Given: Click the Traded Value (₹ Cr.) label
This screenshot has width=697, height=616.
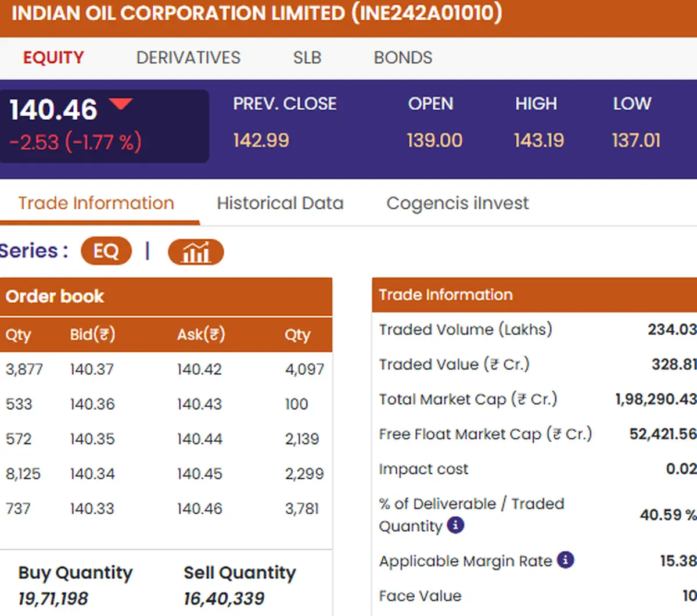Looking at the screenshot, I should pos(454,364).
